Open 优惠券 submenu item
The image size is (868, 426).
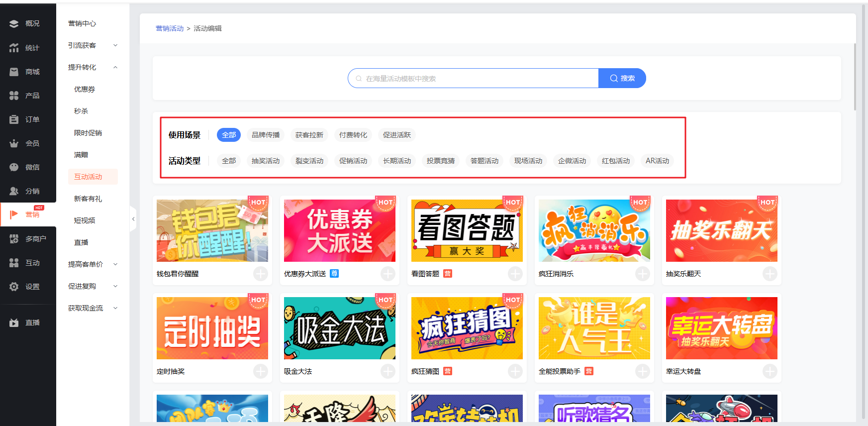[85, 89]
